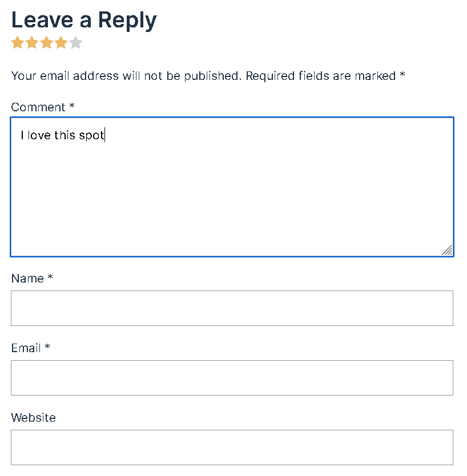Click the "Name" field label
This screenshot has height=476, width=467.
pyautogui.click(x=27, y=279)
